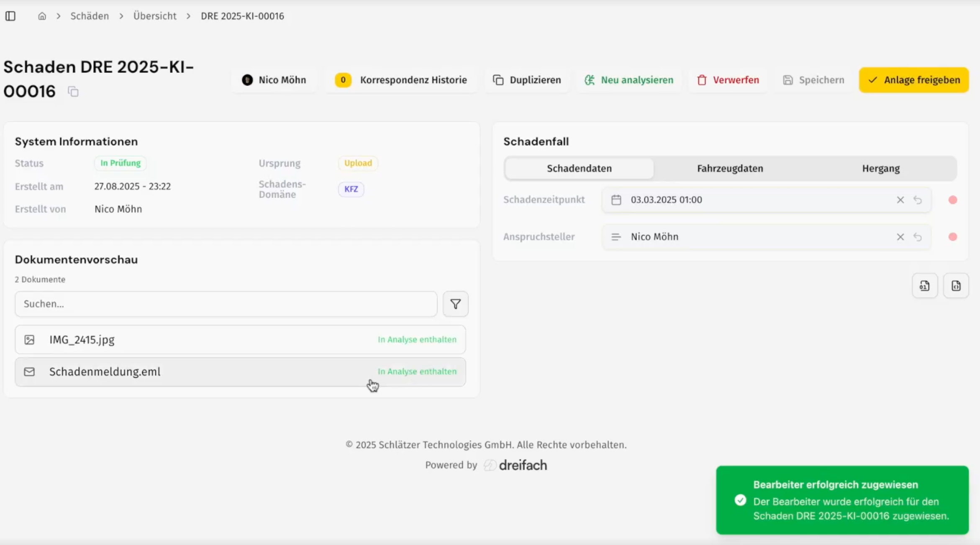The image size is (980, 545).
Task: Switch to the Hergang tab
Action: coord(880,168)
